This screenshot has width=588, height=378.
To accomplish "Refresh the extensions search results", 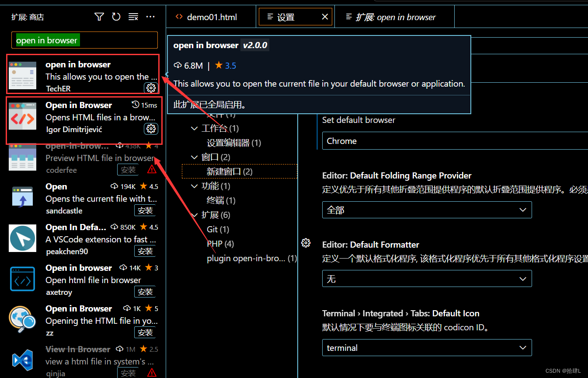I will [116, 16].
